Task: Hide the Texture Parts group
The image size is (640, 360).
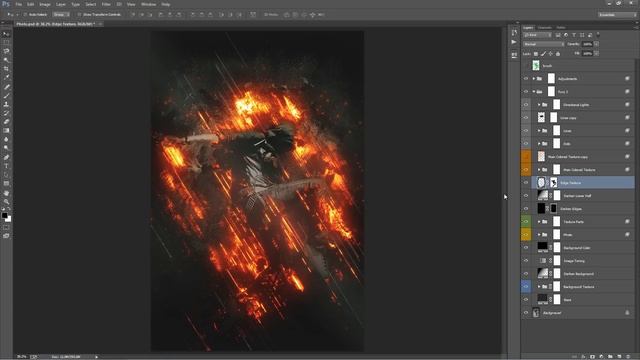Action: pyautogui.click(x=526, y=222)
